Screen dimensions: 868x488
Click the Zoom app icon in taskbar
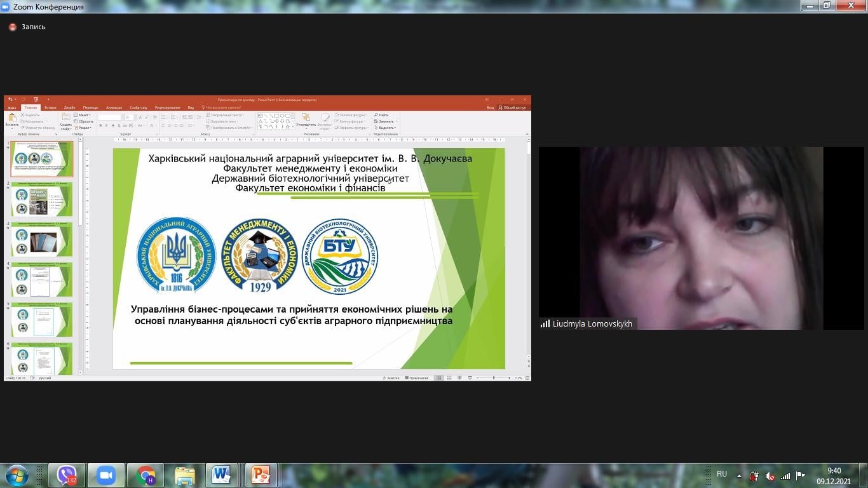pos(105,475)
